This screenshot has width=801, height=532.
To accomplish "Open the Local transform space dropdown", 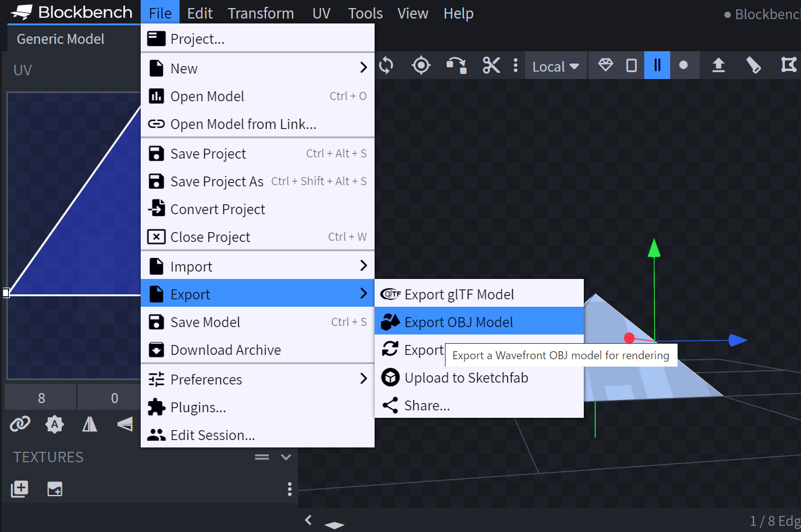I will coord(556,66).
